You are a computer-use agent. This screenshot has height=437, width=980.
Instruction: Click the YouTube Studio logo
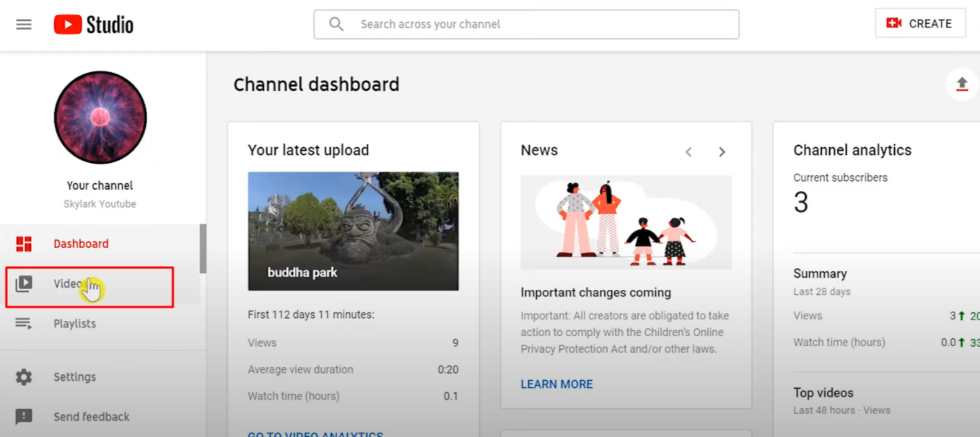coord(93,25)
